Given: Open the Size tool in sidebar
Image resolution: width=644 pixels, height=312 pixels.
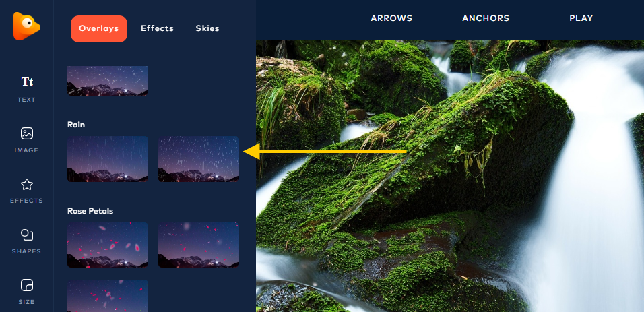Looking at the screenshot, I should click(27, 291).
